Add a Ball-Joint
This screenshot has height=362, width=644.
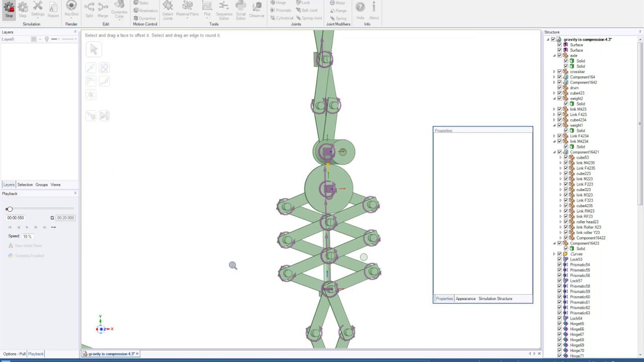pos(307,11)
